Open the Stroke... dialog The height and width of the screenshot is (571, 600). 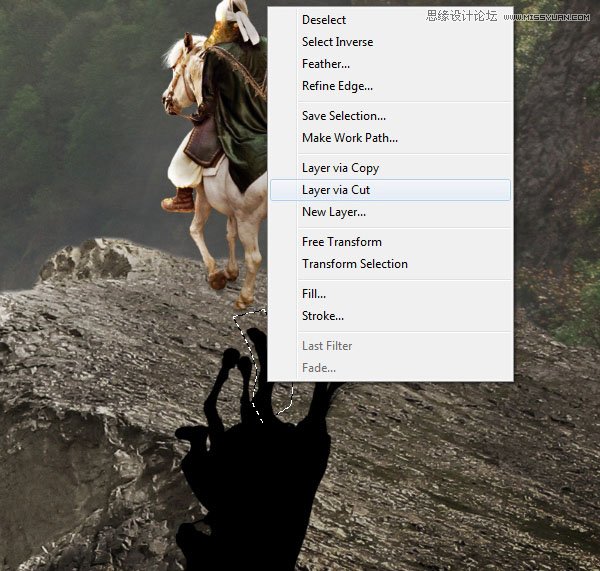coord(390,316)
